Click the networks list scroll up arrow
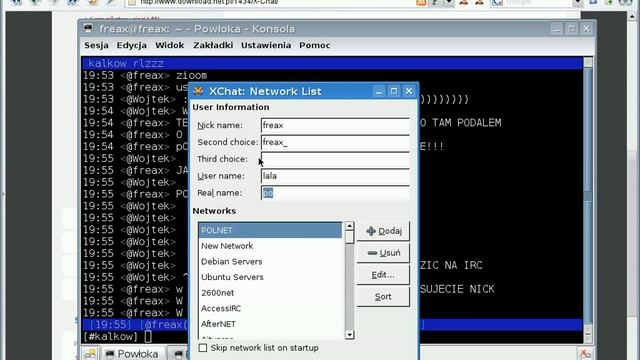Viewport: 640px width, 360px height. tap(349, 226)
